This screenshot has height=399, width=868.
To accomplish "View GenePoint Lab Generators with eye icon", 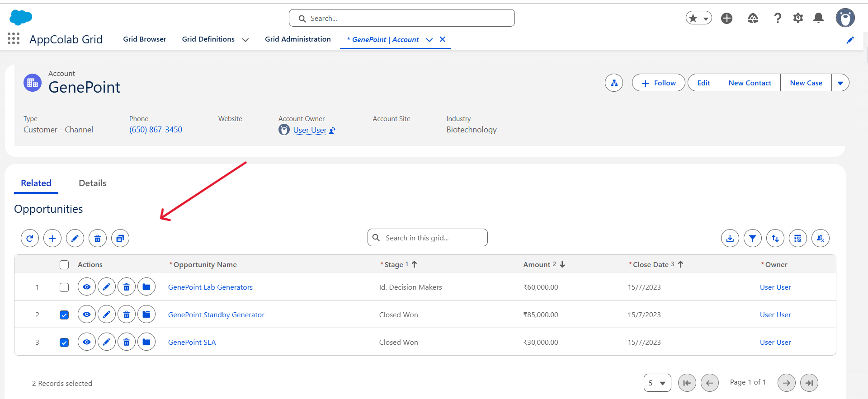I will (87, 287).
